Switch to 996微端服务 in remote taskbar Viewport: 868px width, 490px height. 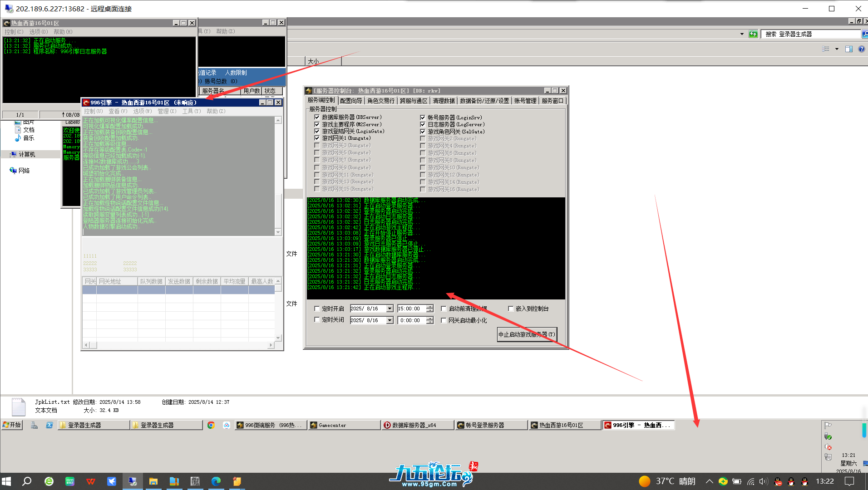[x=271, y=425]
